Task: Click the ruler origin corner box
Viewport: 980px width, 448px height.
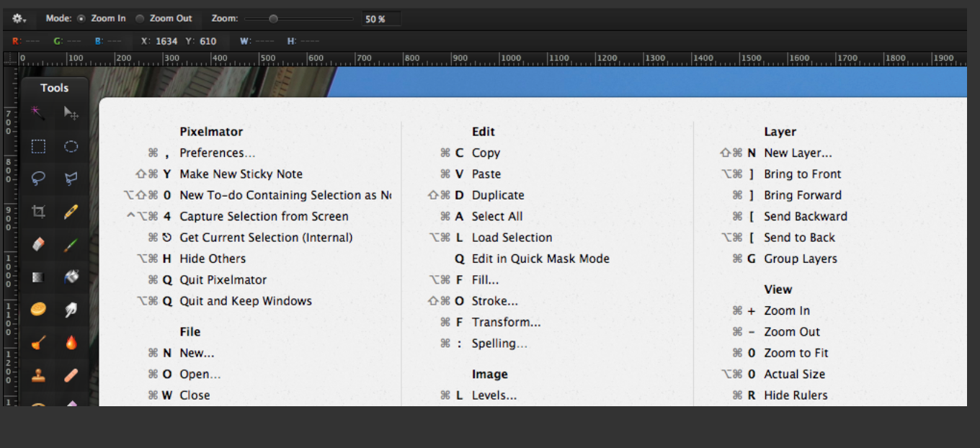Action: (x=11, y=59)
